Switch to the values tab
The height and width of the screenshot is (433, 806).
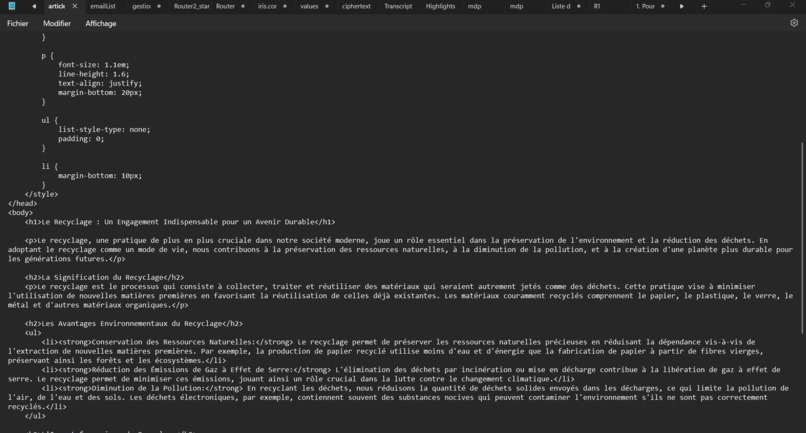(x=309, y=6)
